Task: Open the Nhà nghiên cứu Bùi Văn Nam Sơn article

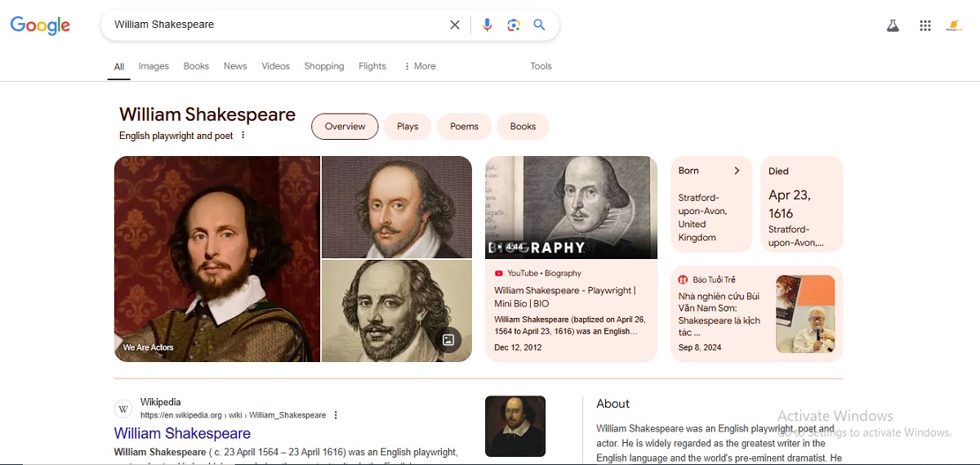Action: [719, 315]
